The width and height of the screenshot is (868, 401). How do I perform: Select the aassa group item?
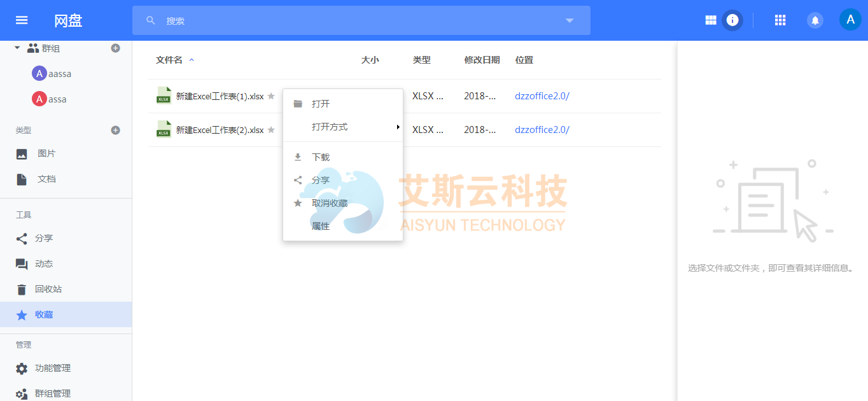coord(60,74)
